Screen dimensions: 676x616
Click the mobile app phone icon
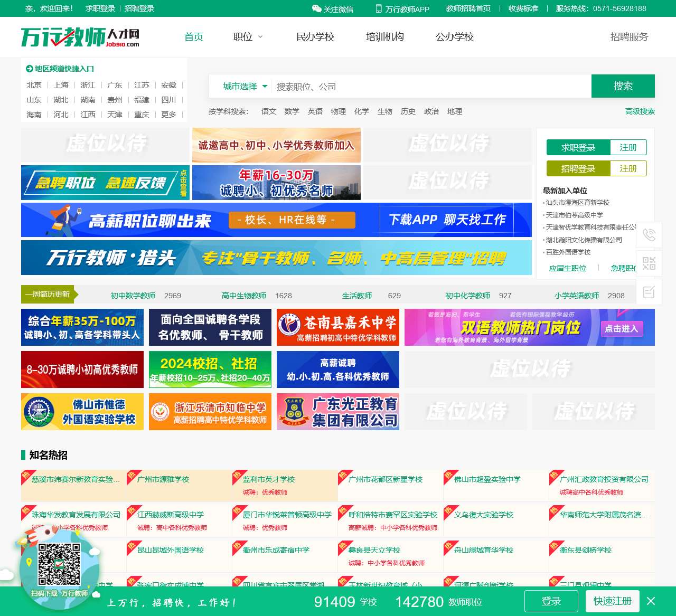point(378,8)
